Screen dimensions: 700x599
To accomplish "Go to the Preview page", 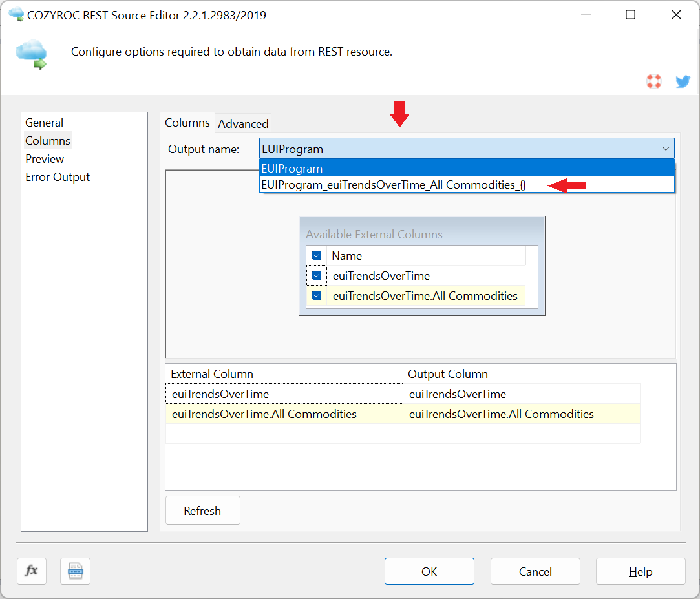I will [45, 159].
